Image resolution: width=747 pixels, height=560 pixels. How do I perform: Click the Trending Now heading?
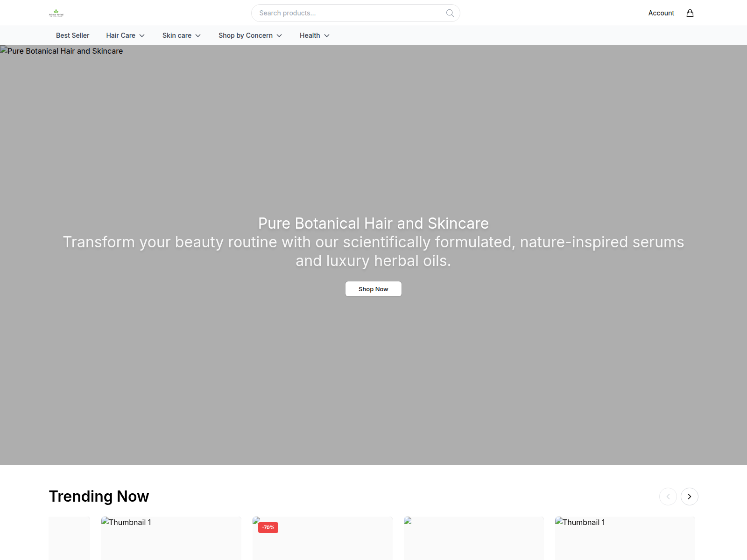click(99, 497)
